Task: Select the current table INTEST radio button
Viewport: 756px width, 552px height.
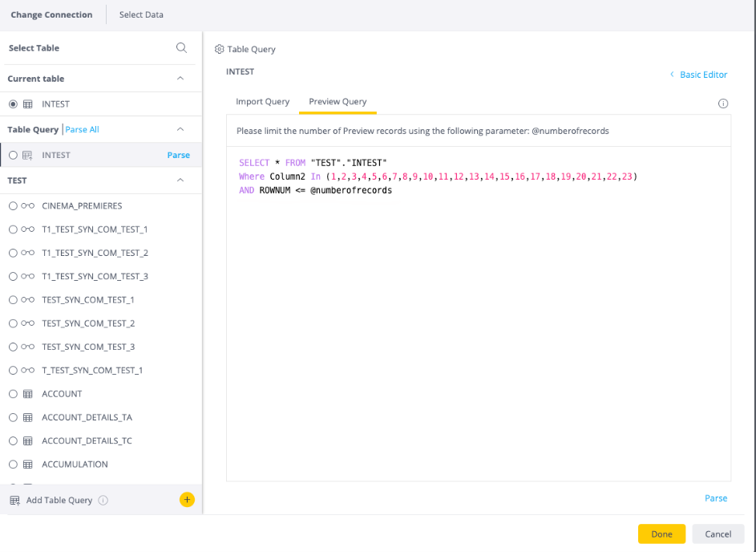Action: (x=13, y=104)
